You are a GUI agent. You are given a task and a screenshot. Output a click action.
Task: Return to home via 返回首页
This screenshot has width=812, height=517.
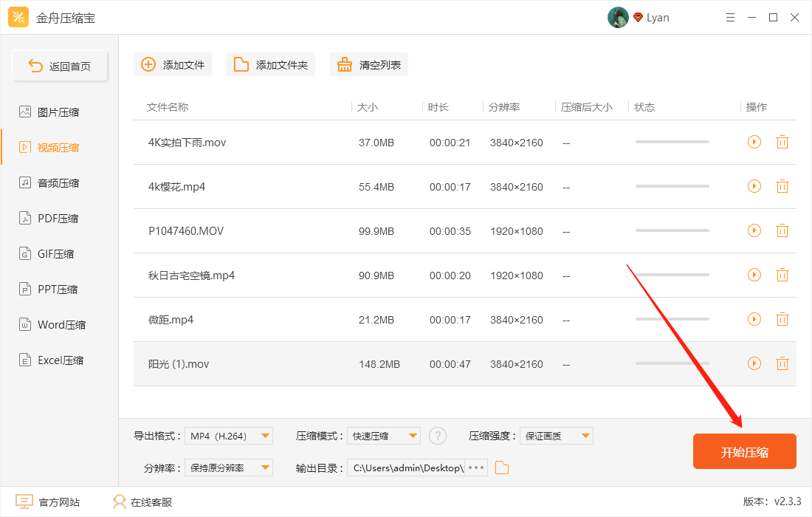coord(60,65)
